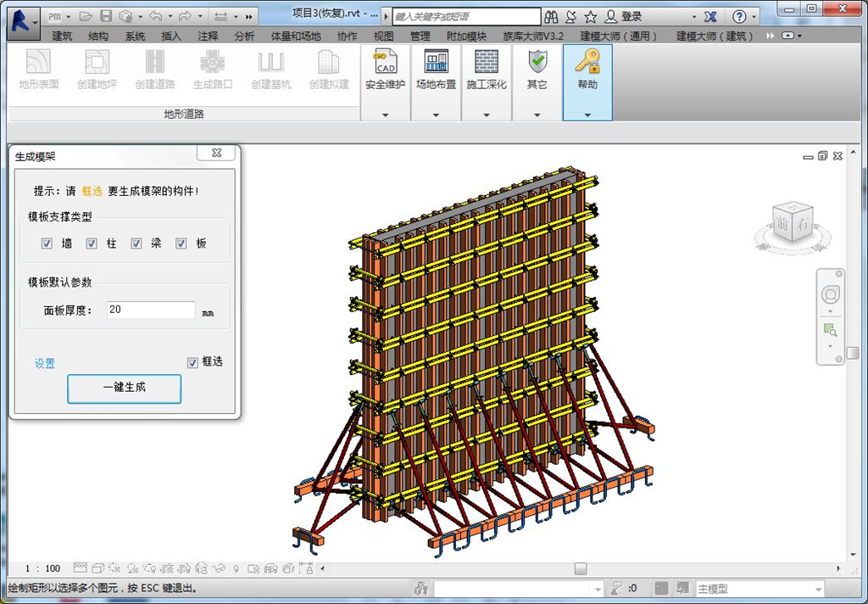This screenshot has height=604, width=868.
Task: Open the steering wheel navigation tool
Action: tap(830, 294)
